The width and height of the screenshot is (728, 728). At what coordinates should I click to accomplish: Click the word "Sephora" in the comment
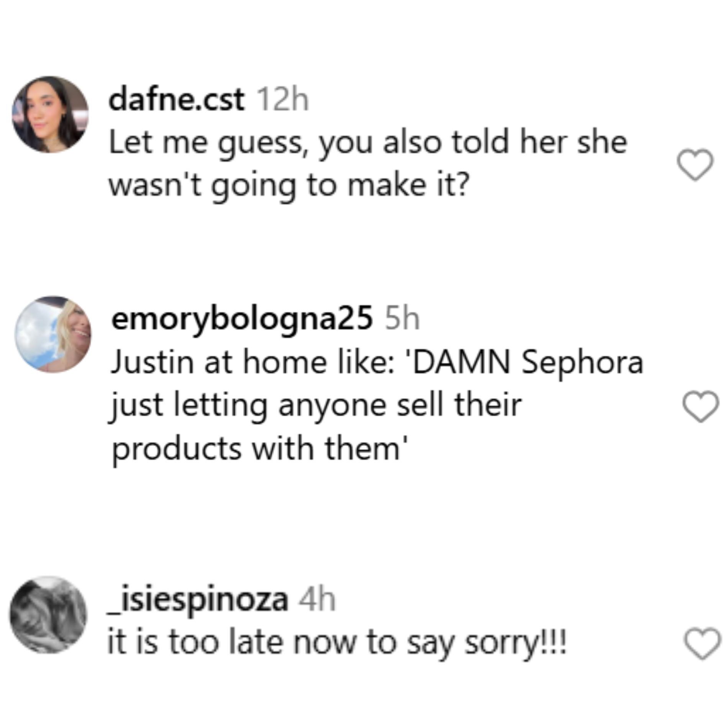[x=582, y=362]
